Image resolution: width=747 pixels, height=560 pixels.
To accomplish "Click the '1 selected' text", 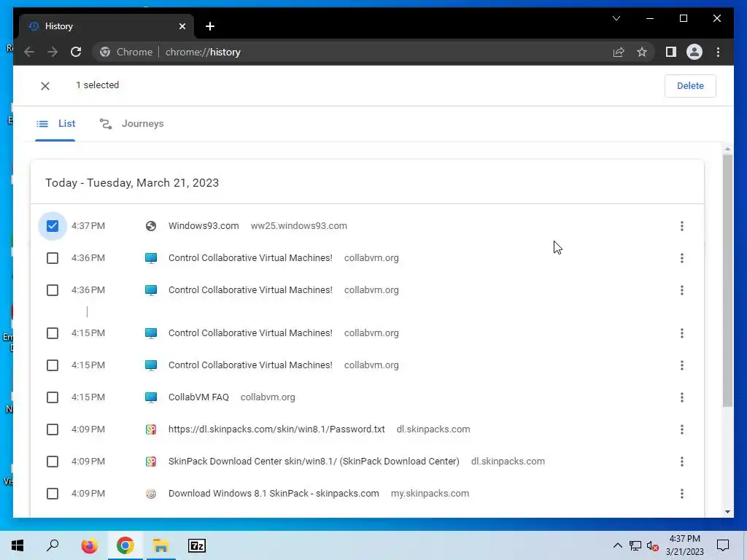I will pyautogui.click(x=97, y=85).
